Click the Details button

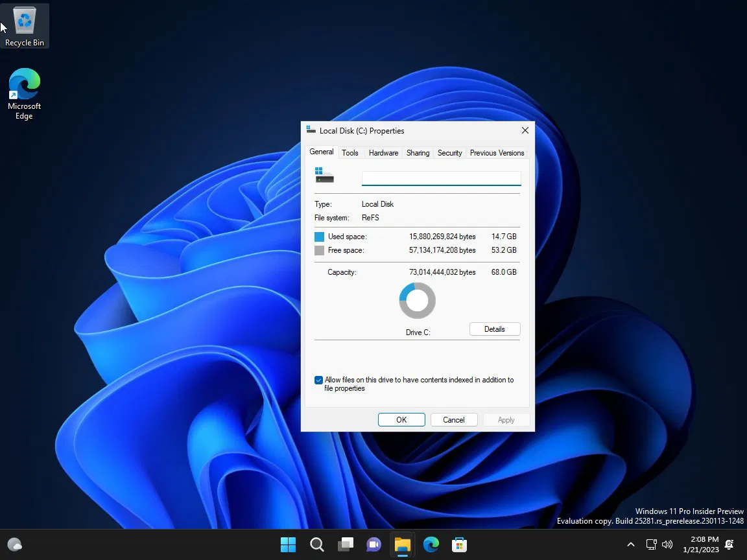pos(494,329)
